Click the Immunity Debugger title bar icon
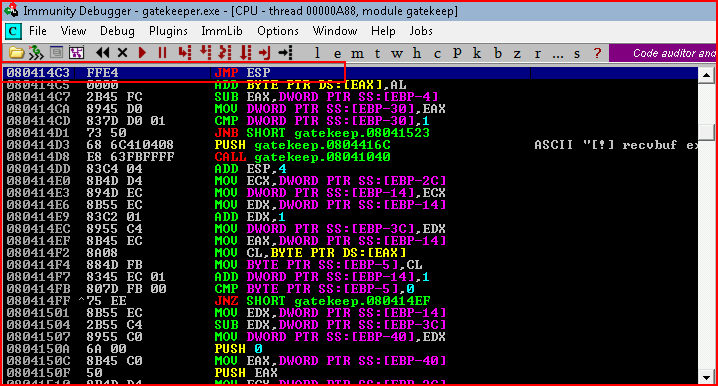This screenshot has height=386, width=718. [11, 10]
